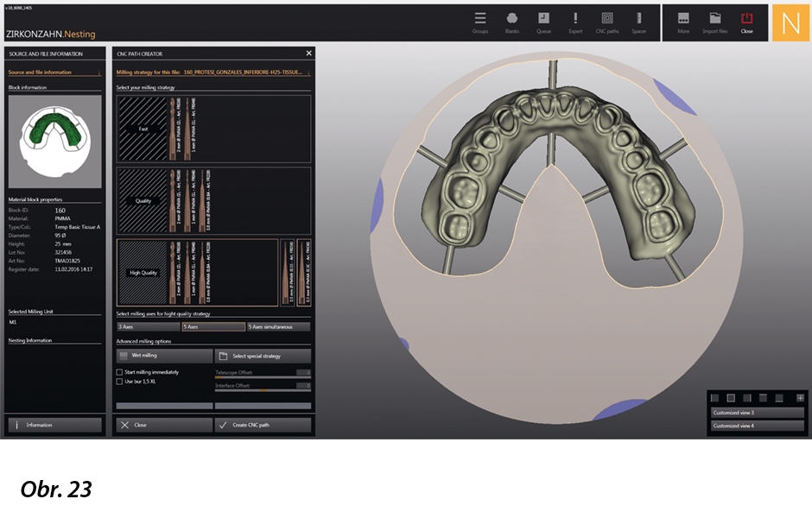Image resolution: width=812 pixels, height=518 pixels.
Task: Click the four-pane grid view icon
Action: pos(800,398)
